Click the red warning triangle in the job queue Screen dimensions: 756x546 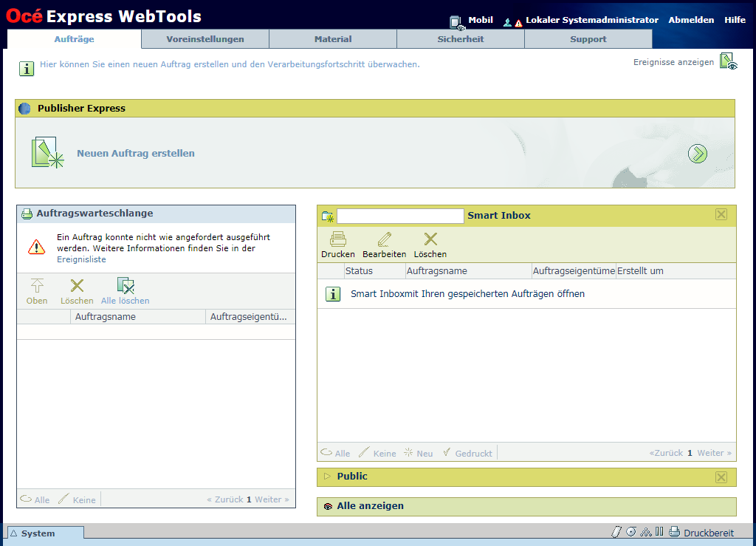37,247
